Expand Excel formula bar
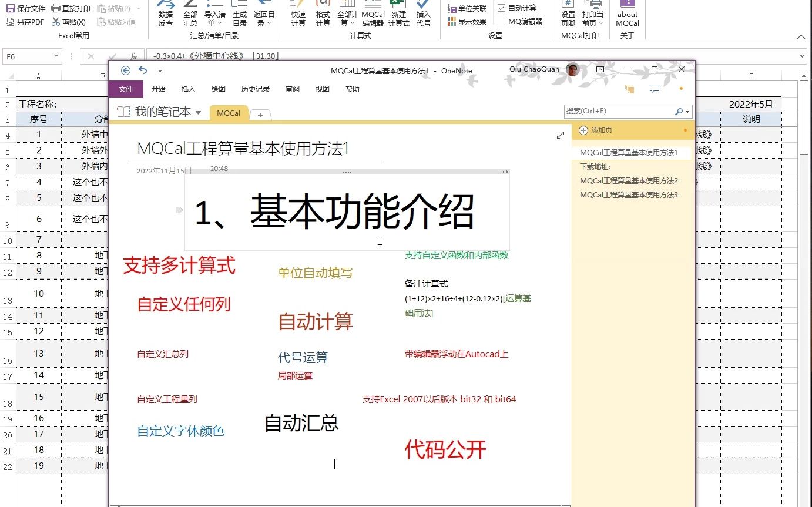The image size is (812, 507). pyautogui.click(x=803, y=56)
